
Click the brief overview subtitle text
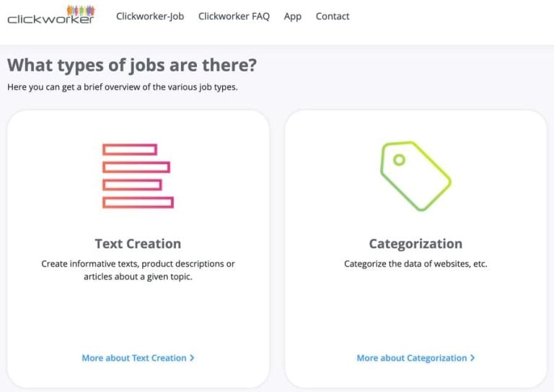pos(122,87)
